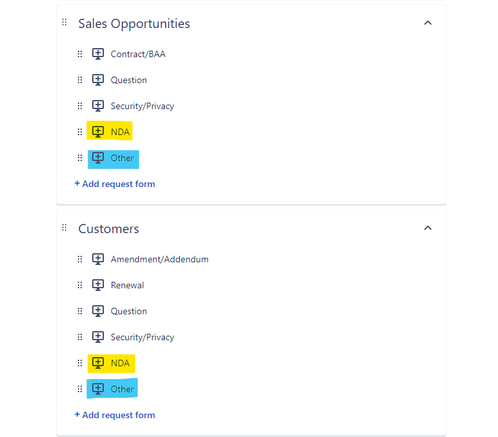Click the Amendment/Addendum request form icon

point(98,259)
